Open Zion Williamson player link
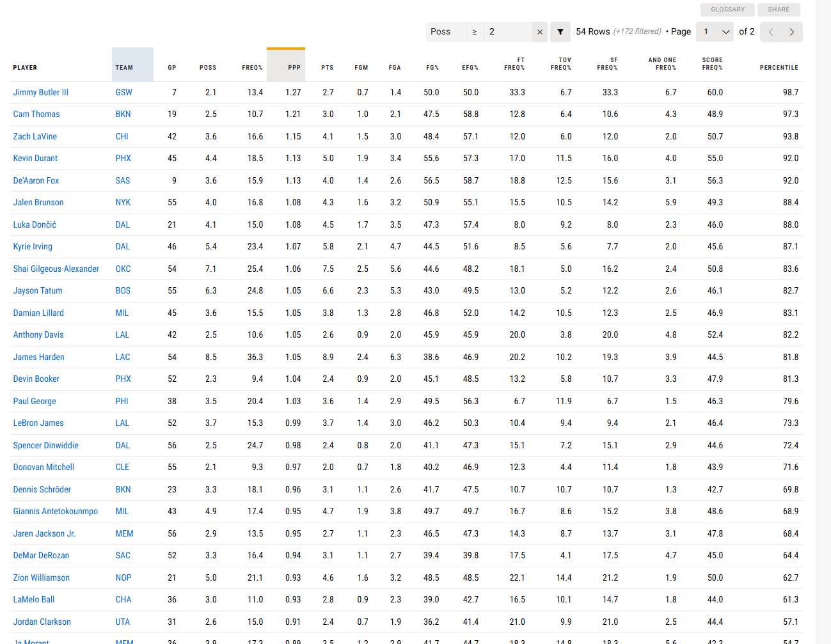This screenshot has width=831, height=644. pos(42,578)
